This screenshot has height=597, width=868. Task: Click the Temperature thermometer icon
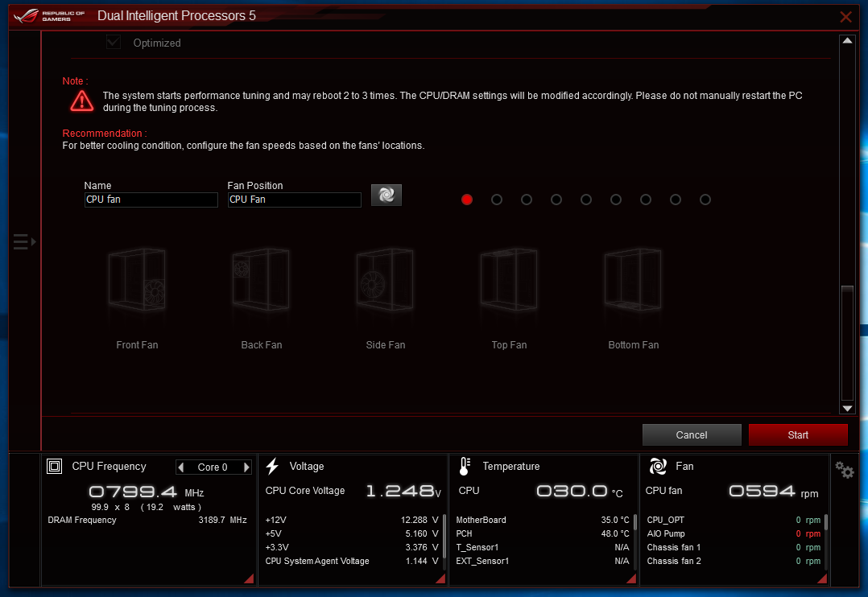[465, 467]
